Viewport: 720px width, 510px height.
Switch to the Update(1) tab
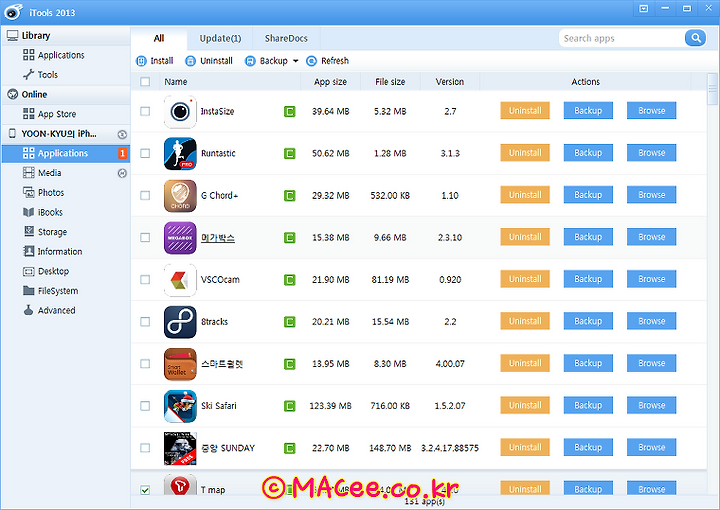click(x=220, y=39)
